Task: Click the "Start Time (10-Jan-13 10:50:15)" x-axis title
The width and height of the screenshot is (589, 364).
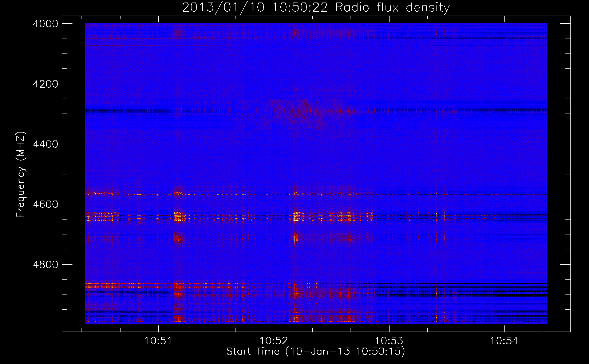Action: click(316, 352)
